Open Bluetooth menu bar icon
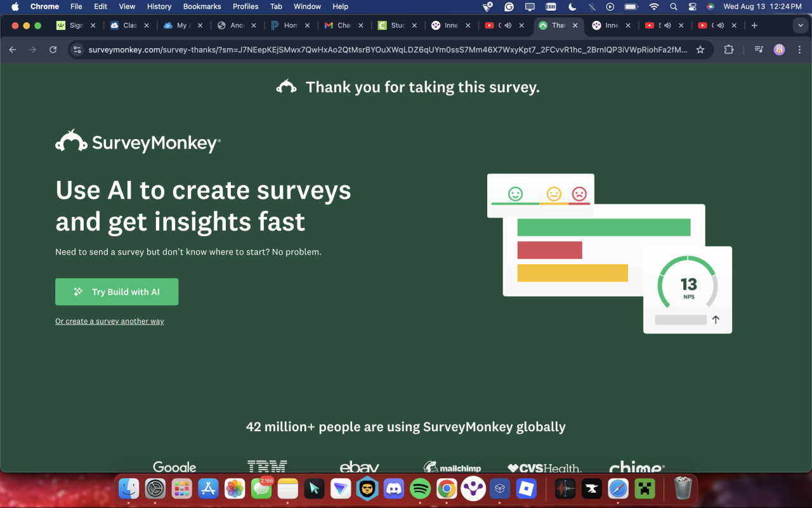The width and height of the screenshot is (812, 508). coord(592,6)
